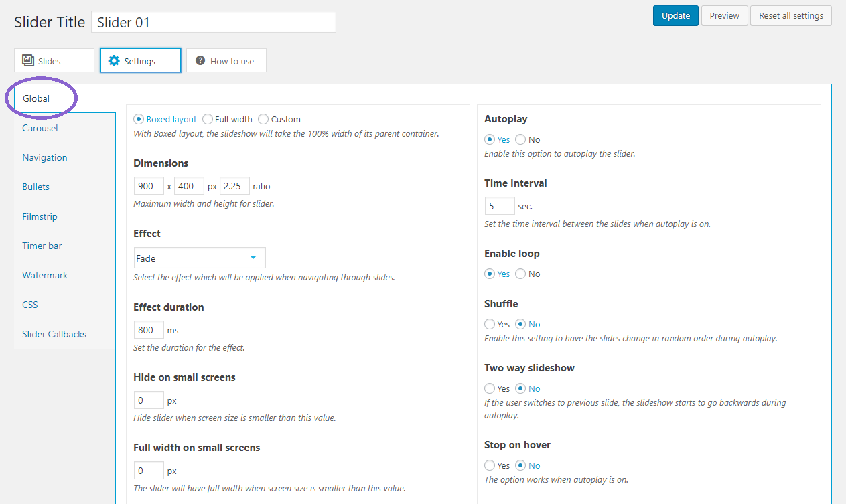846x504 pixels.
Task: Open the Bullets settings section
Action: coord(36,187)
